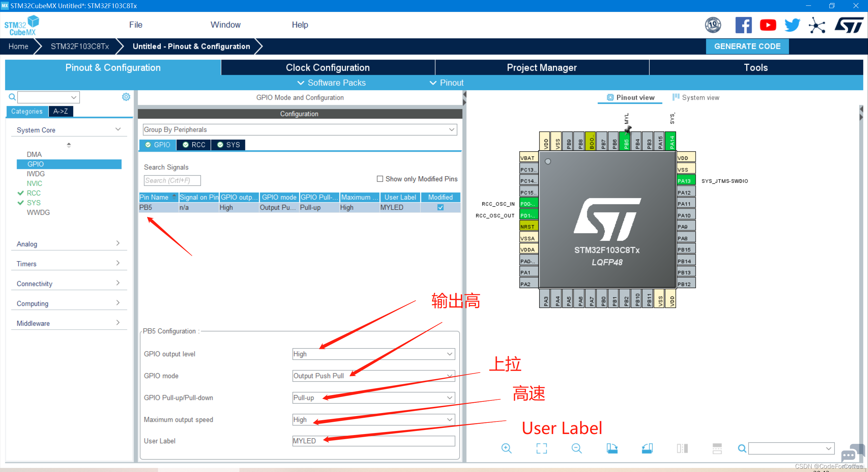Open the peripheral search combo box

48,97
